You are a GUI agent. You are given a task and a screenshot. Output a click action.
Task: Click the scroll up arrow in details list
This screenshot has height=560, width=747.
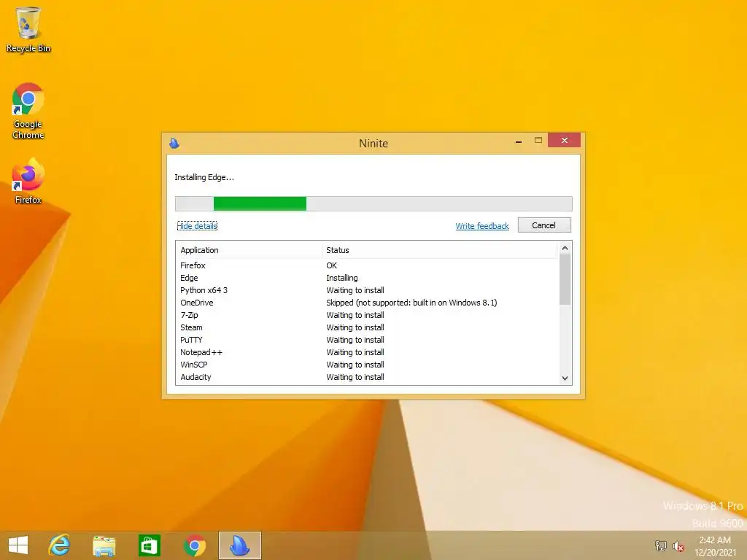565,248
